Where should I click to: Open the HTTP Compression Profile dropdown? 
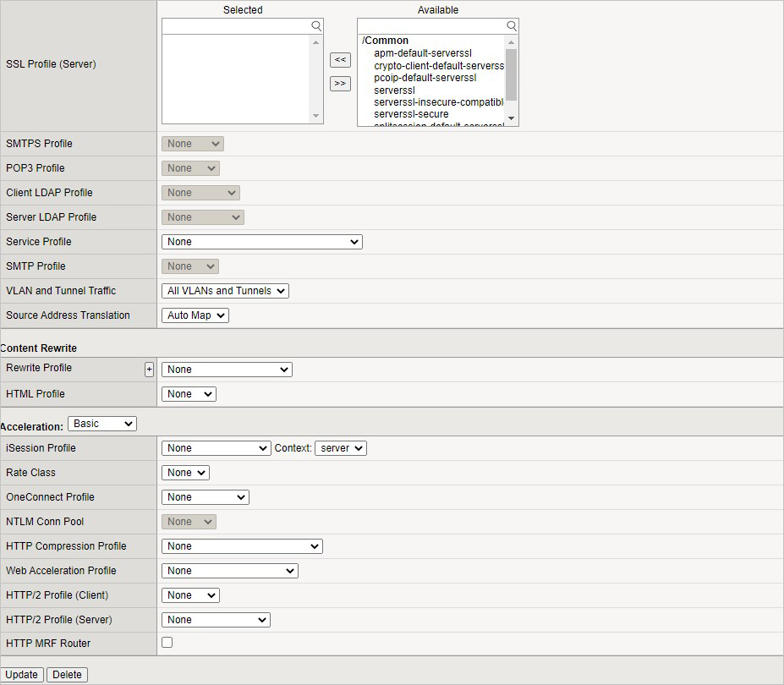pyautogui.click(x=241, y=545)
